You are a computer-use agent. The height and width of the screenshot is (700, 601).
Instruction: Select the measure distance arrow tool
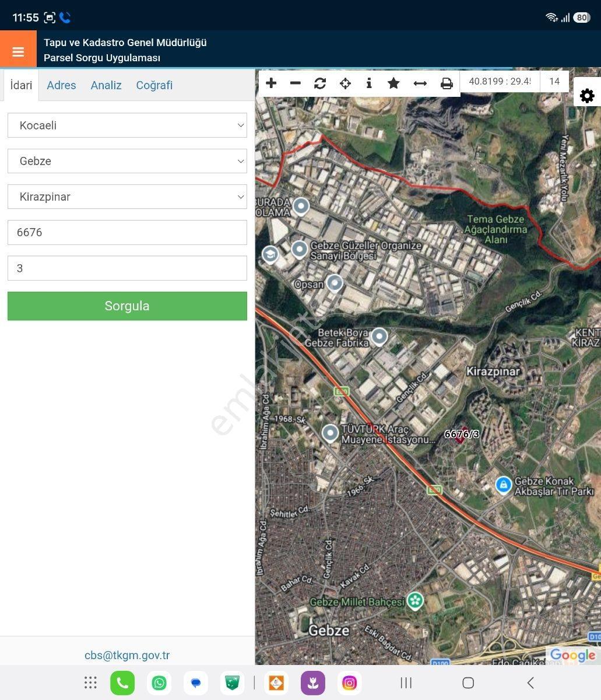pos(420,83)
